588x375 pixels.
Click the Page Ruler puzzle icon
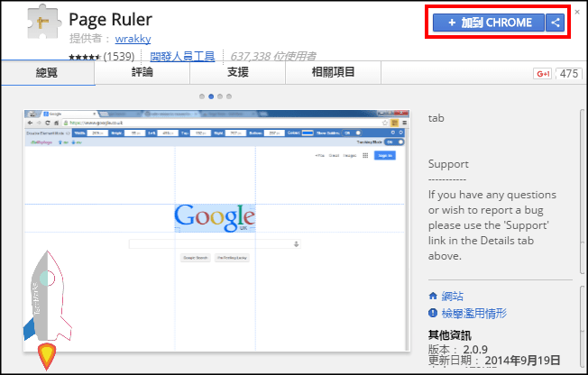43,22
